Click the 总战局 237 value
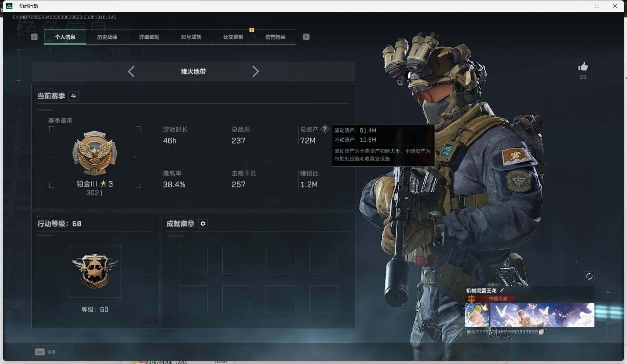This screenshot has height=364, width=627. pyautogui.click(x=238, y=141)
